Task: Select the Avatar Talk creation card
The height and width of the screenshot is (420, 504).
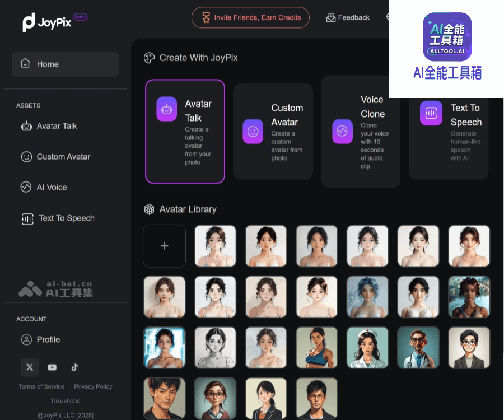Action: (x=185, y=132)
